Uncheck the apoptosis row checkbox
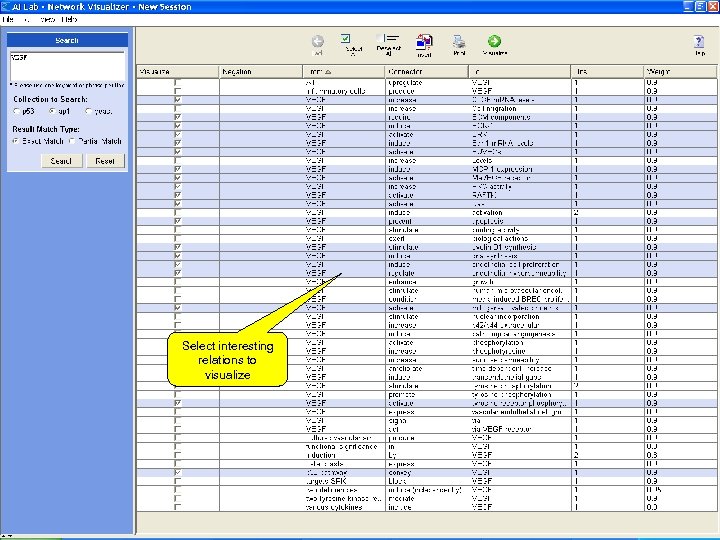 point(178,221)
